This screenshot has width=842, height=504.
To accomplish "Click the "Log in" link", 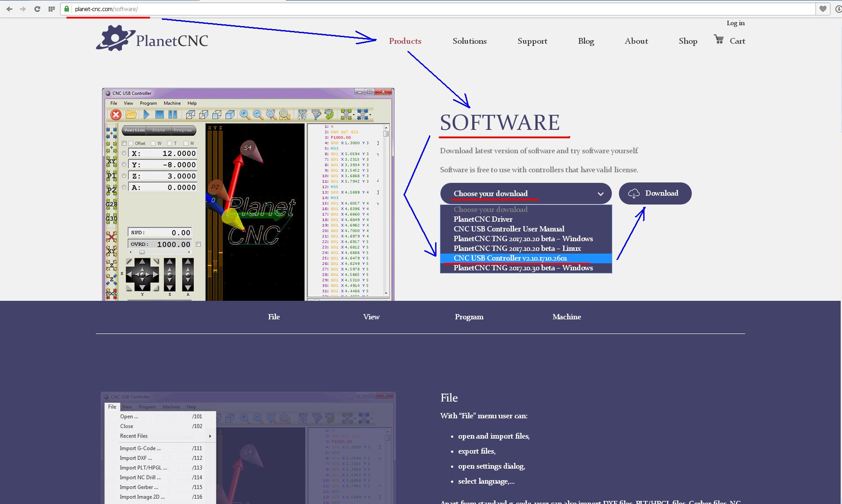I will pos(736,23).
